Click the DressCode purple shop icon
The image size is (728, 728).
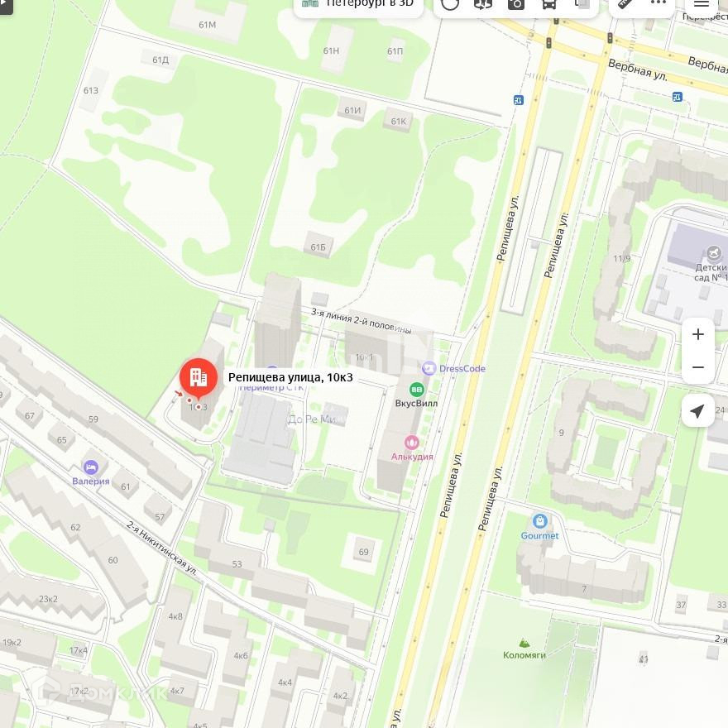429,368
